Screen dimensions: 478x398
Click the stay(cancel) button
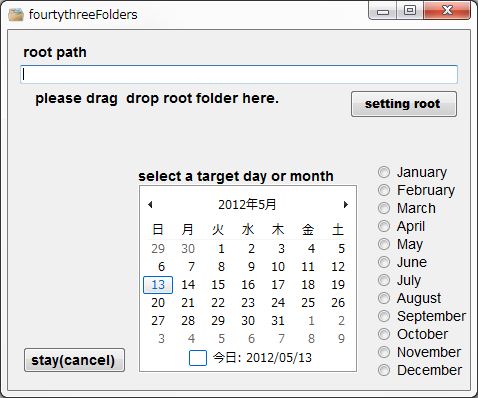click(74, 360)
